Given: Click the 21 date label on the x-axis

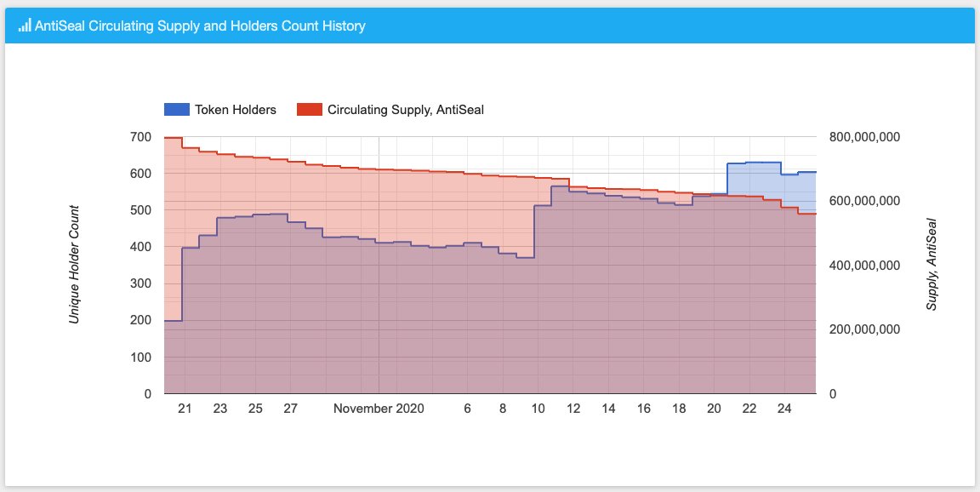Looking at the screenshot, I should [x=185, y=409].
